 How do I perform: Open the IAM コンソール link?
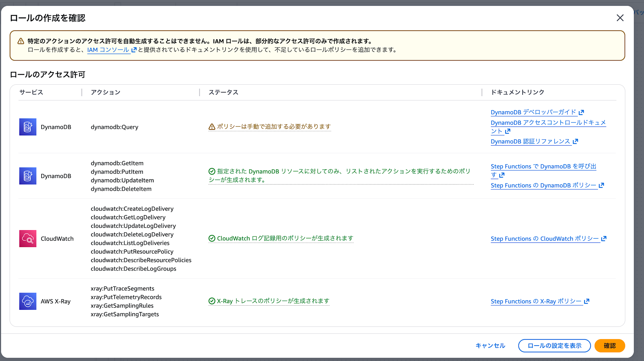(108, 50)
